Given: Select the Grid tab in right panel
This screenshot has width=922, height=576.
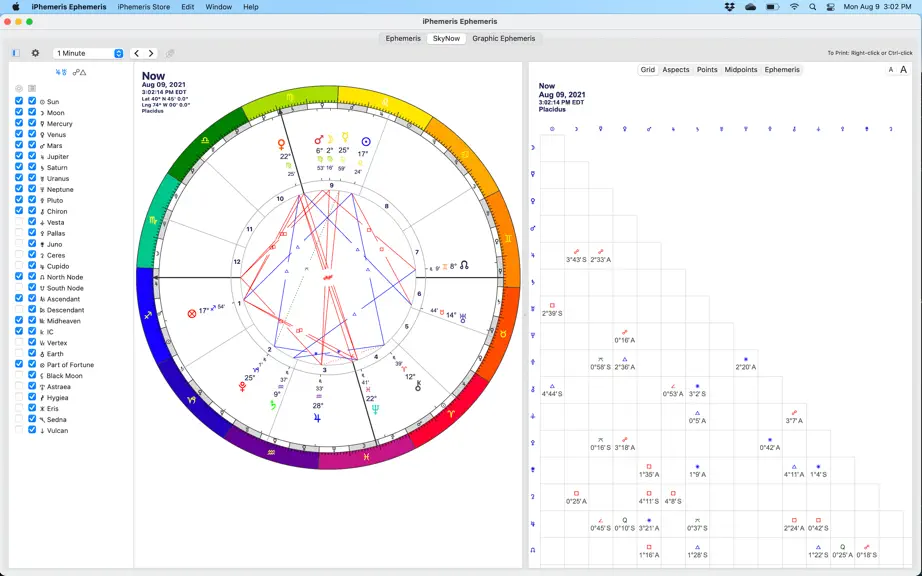Looking at the screenshot, I should coord(647,69).
